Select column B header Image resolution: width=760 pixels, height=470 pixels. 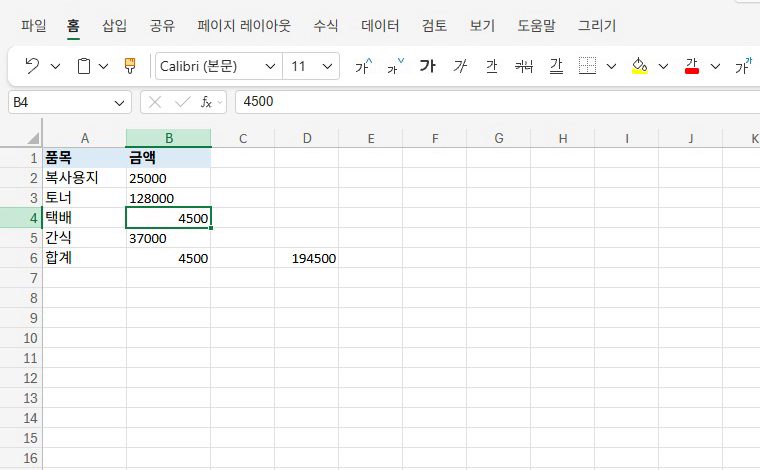(x=169, y=139)
